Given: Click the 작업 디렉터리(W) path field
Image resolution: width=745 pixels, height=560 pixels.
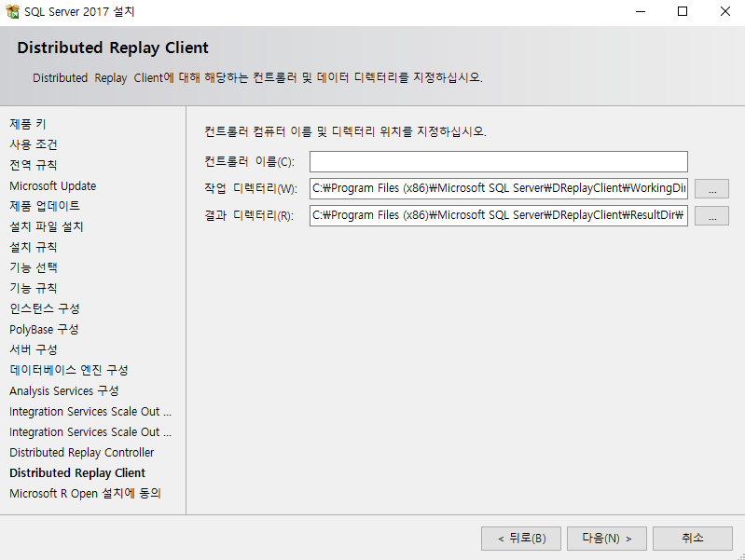Looking at the screenshot, I should click(x=499, y=188).
